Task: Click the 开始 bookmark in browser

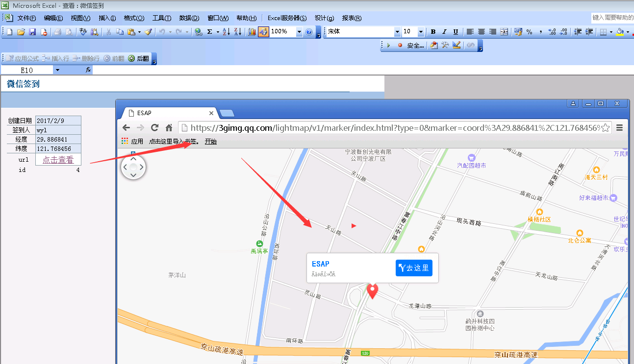Action: click(x=210, y=142)
